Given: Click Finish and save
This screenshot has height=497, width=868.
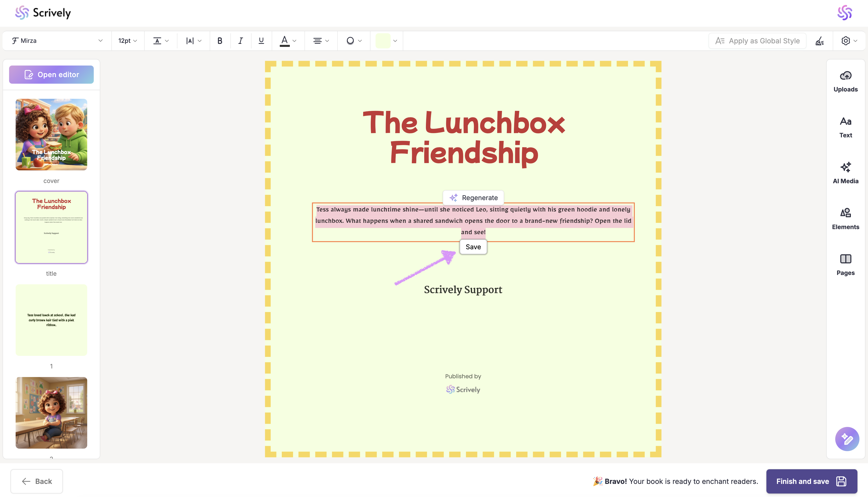Looking at the screenshot, I should click(811, 481).
